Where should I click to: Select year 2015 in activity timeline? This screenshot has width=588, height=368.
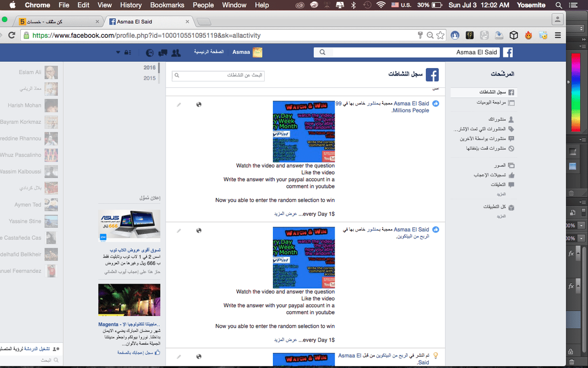(x=149, y=78)
